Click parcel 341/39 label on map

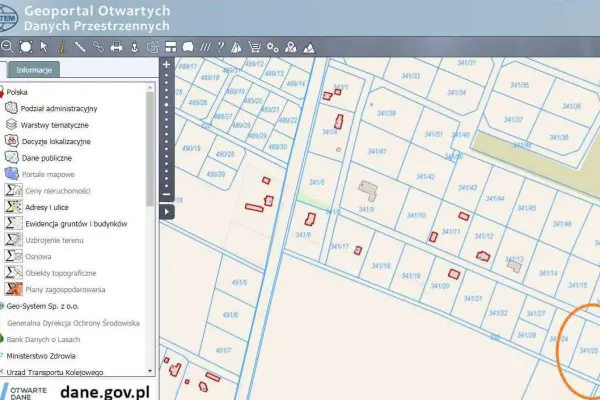[386, 113]
